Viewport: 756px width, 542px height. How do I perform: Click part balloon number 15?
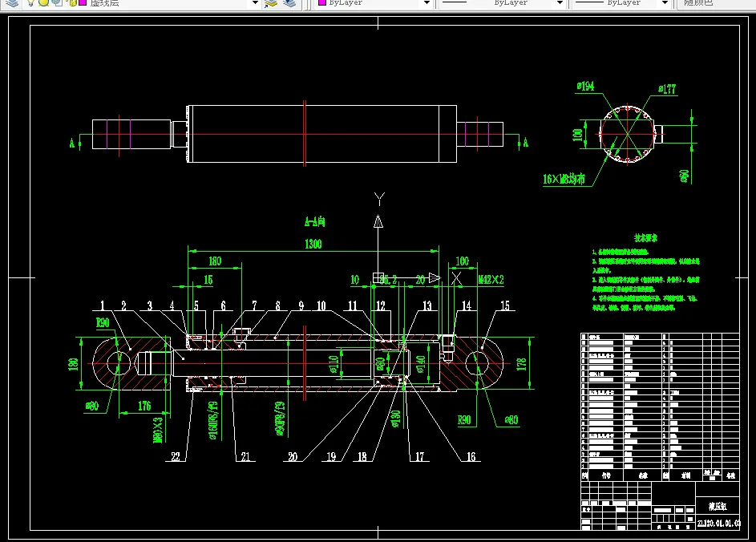[505, 305]
